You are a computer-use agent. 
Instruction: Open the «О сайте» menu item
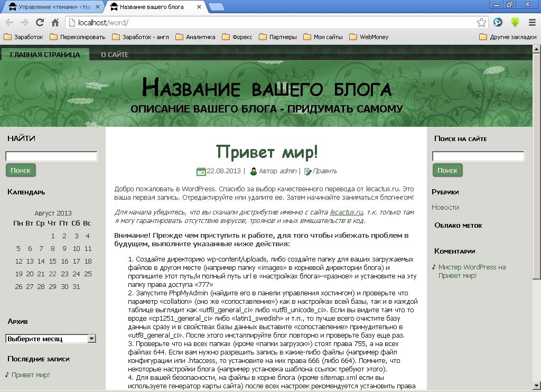tap(115, 54)
